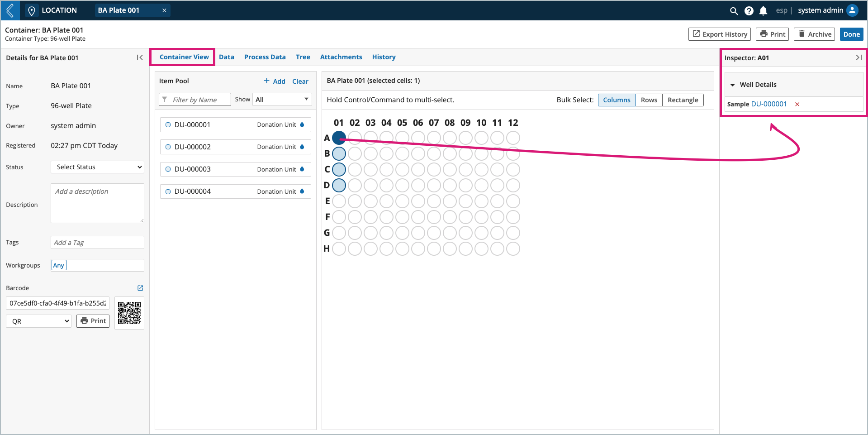Open the QR barcode type dropdown
This screenshot has height=435, width=868.
point(38,321)
